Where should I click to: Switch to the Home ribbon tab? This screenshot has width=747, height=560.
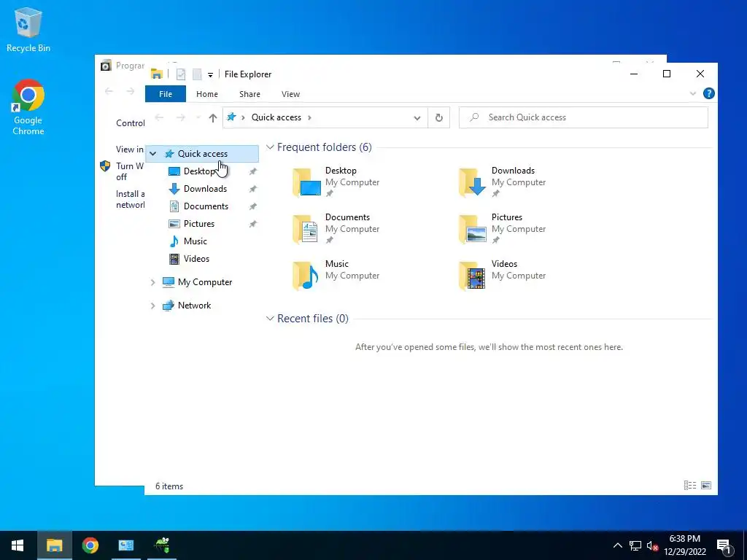point(206,94)
